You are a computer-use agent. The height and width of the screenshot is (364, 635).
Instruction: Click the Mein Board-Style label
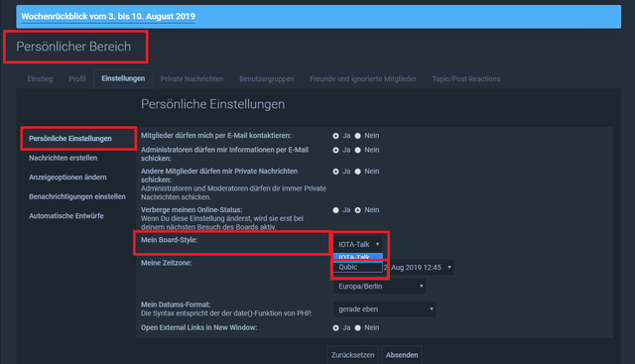(170, 240)
